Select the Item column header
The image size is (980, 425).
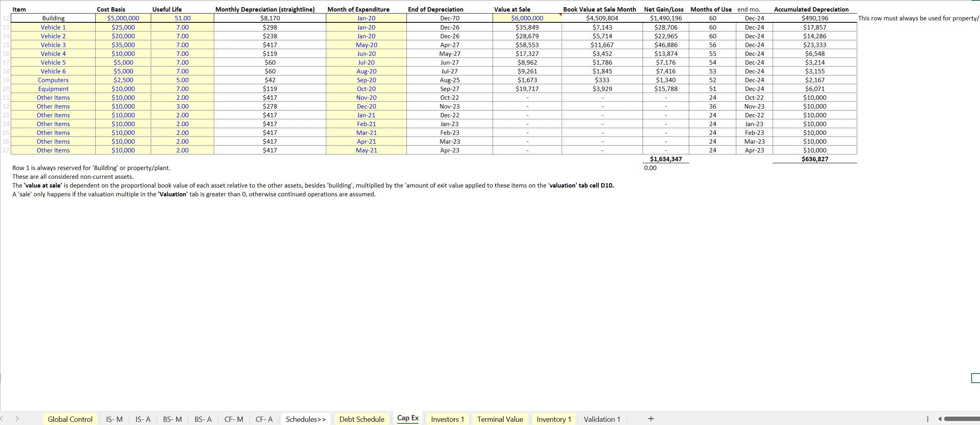(x=19, y=10)
